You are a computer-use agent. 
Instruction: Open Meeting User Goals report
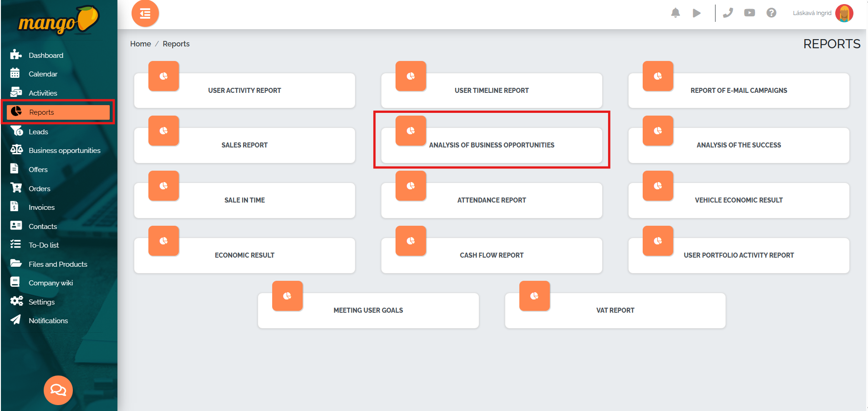pyautogui.click(x=368, y=310)
